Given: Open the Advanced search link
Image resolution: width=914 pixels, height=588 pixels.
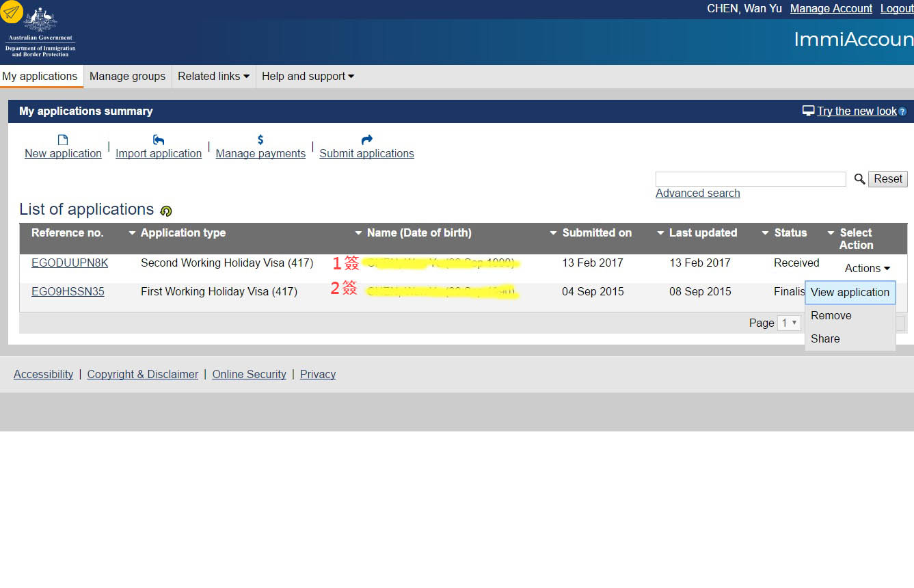Looking at the screenshot, I should pos(697,193).
